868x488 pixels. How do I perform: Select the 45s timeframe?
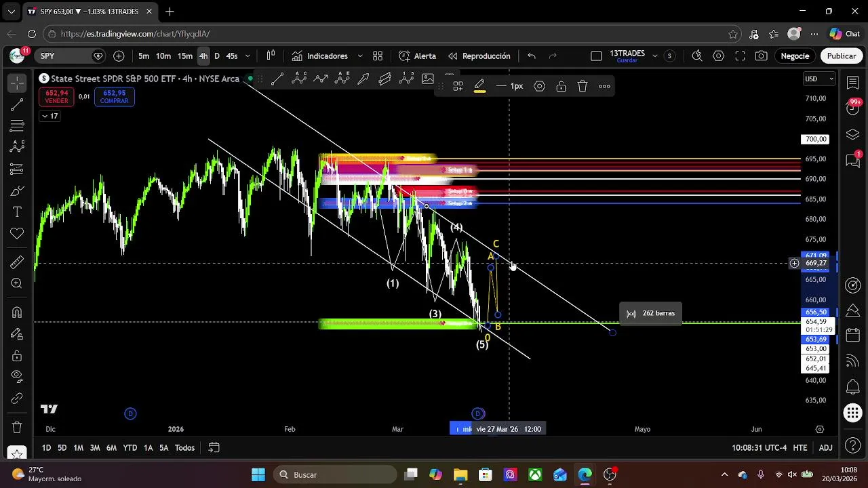point(231,56)
